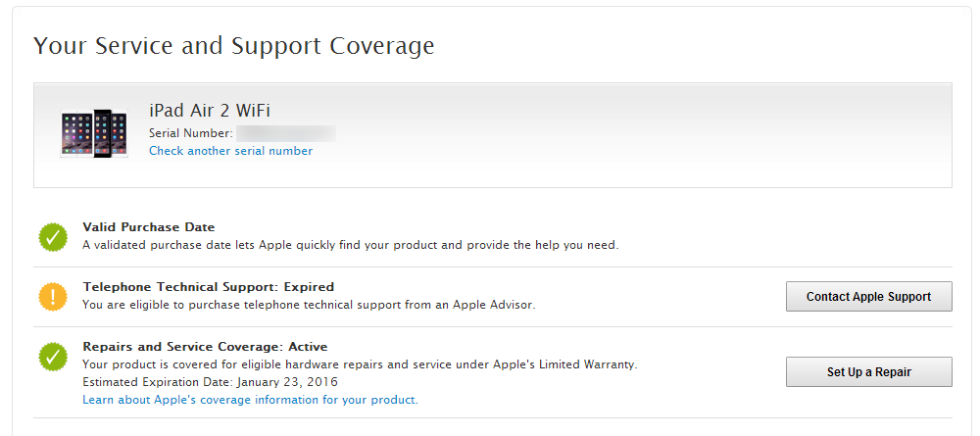Click the Telephone Technical Support: Expired heading
The image size is (980, 436).
(x=208, y=287)
